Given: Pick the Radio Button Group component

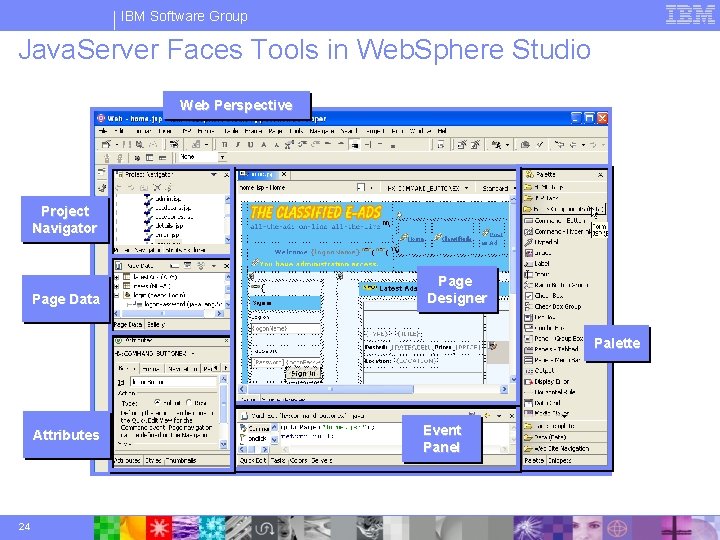Looking at the screenshot, I should coord(556,285).
